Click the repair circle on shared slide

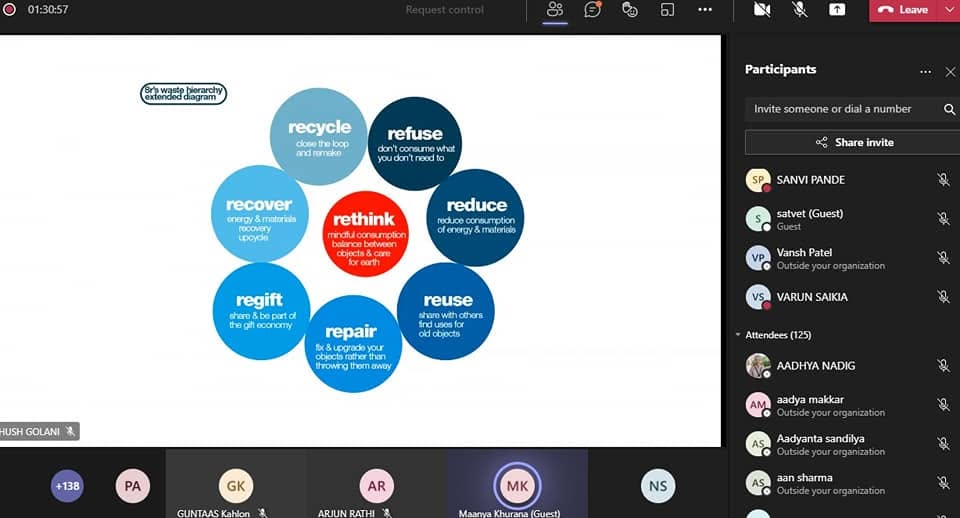(x=353, y=343)
